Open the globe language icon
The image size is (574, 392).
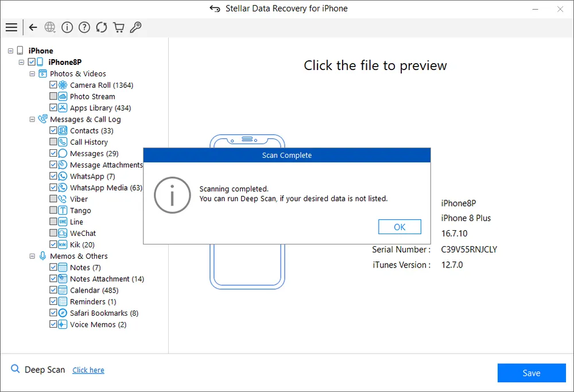tap(50, 27)
